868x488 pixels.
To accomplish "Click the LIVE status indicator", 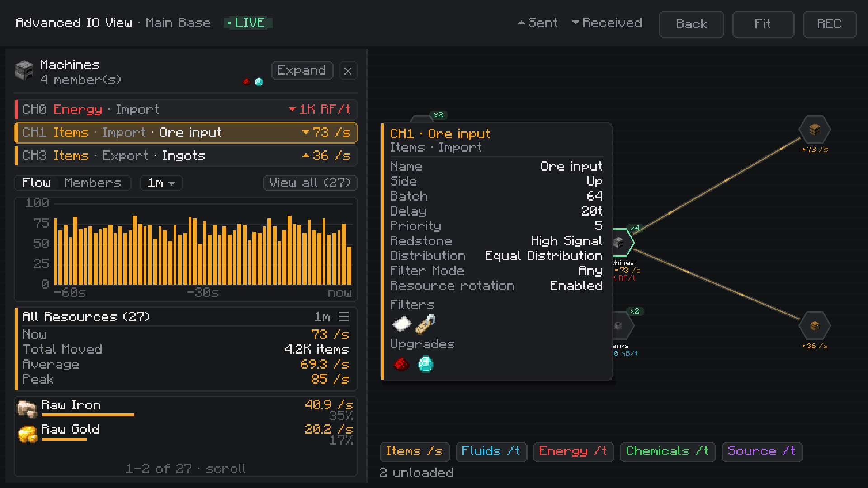I will 248,23.
